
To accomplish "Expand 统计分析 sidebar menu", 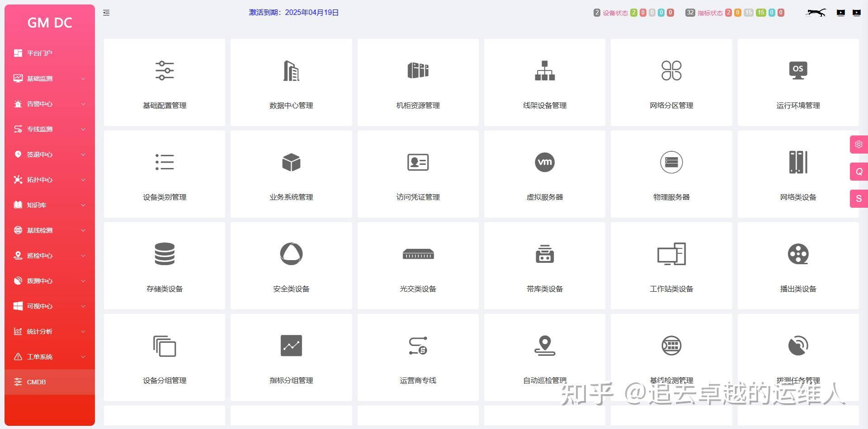I will click(x=50, y=331).
